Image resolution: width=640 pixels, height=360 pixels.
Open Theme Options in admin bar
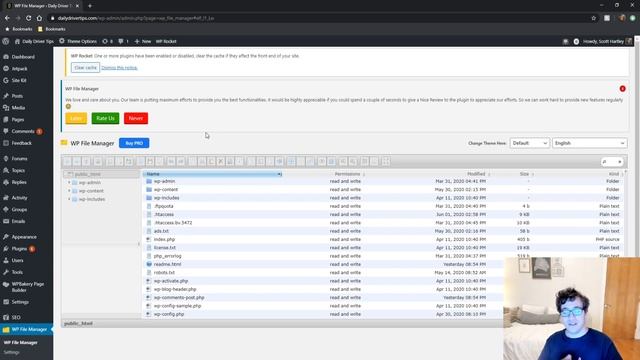[x=78, y=41]
